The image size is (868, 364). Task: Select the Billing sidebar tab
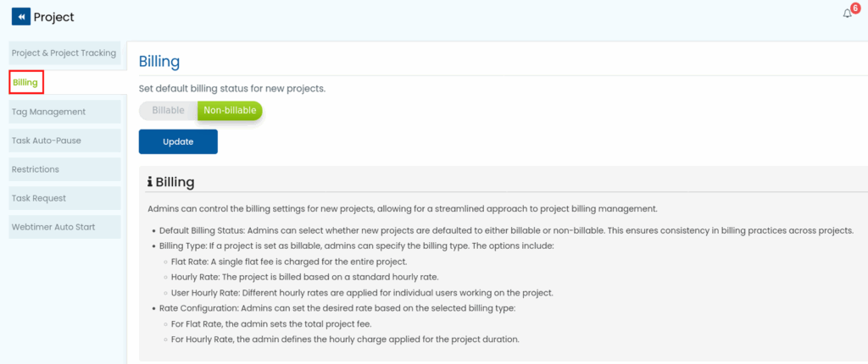click(26, 82)
